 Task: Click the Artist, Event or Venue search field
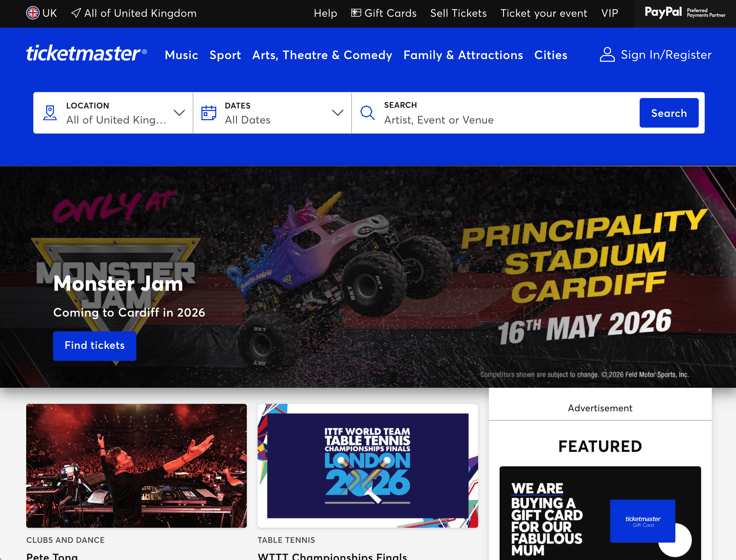495,113
